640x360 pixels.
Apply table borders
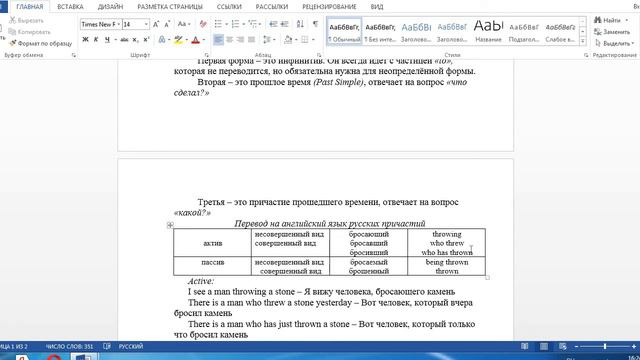[x=304, y=40]
